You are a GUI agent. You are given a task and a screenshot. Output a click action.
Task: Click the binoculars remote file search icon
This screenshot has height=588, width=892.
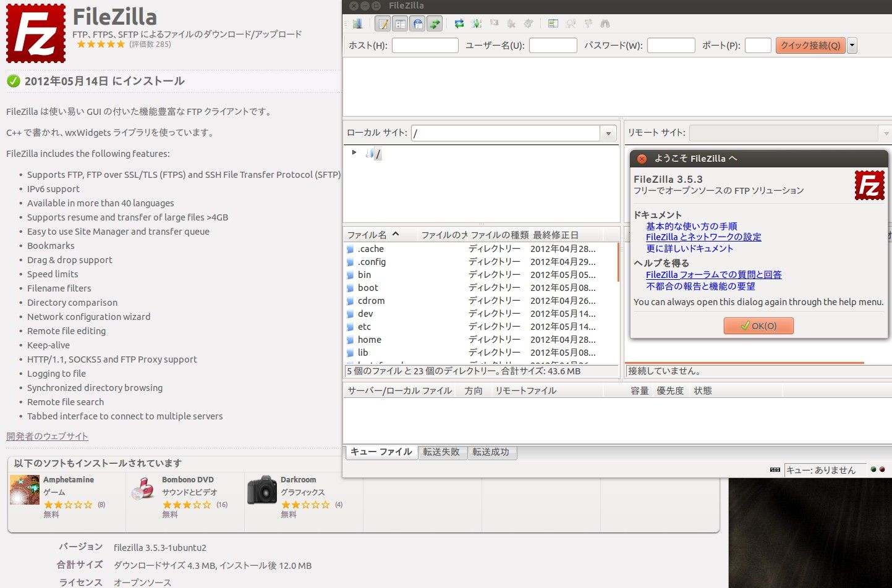coord(605,24)
